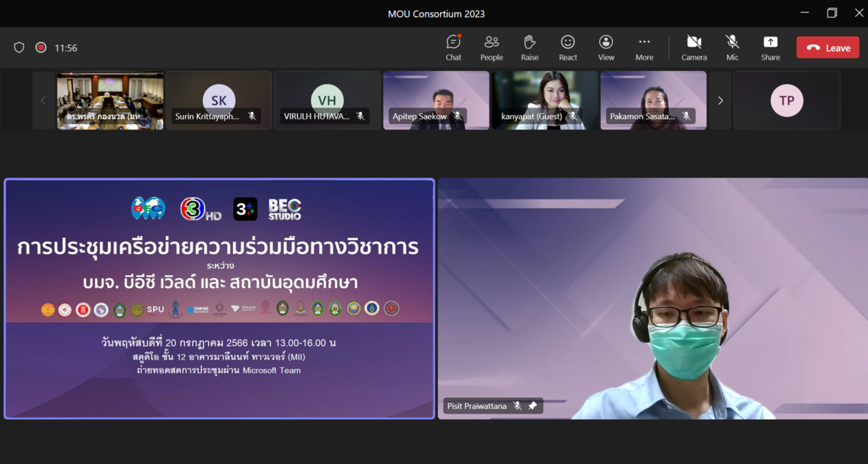The width and height of the screenshot is (868, 464).
Task: Restore down the meeting window
Action: pyautogui.click(x=831, y=13)
